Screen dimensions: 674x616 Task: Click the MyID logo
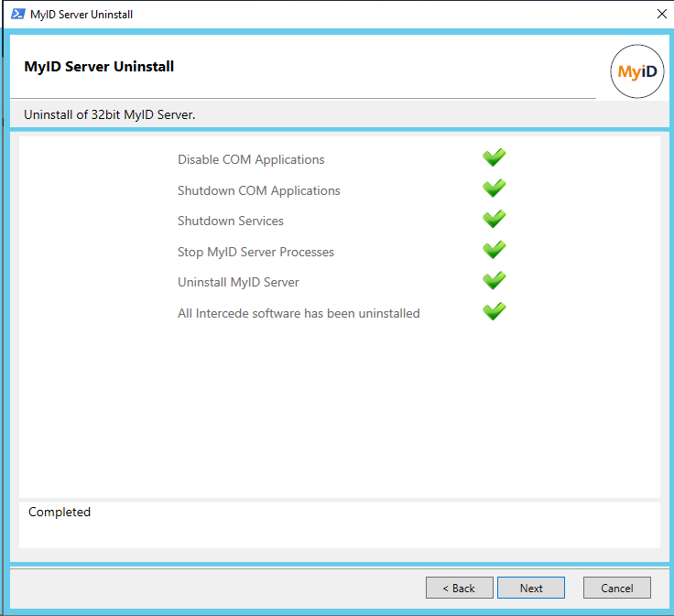[x=637, y=71]
